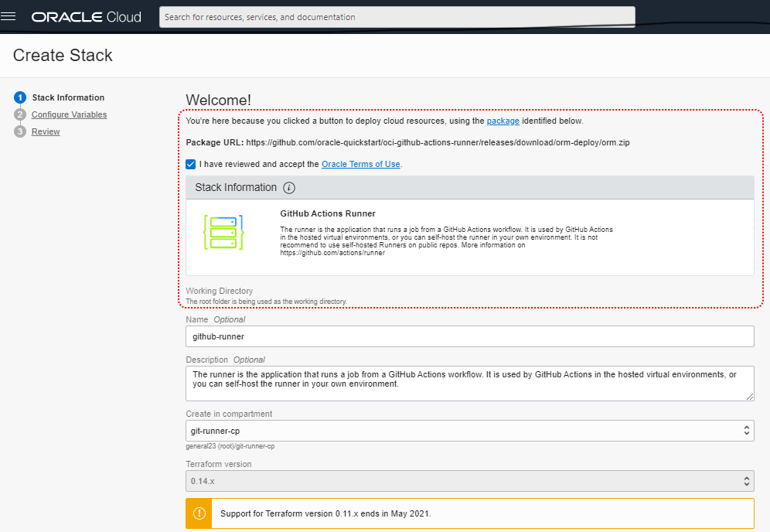Viewport: 770px width, 532px height.
Task: Click the Stack Information info icon
Action: (x=289, y=188)
